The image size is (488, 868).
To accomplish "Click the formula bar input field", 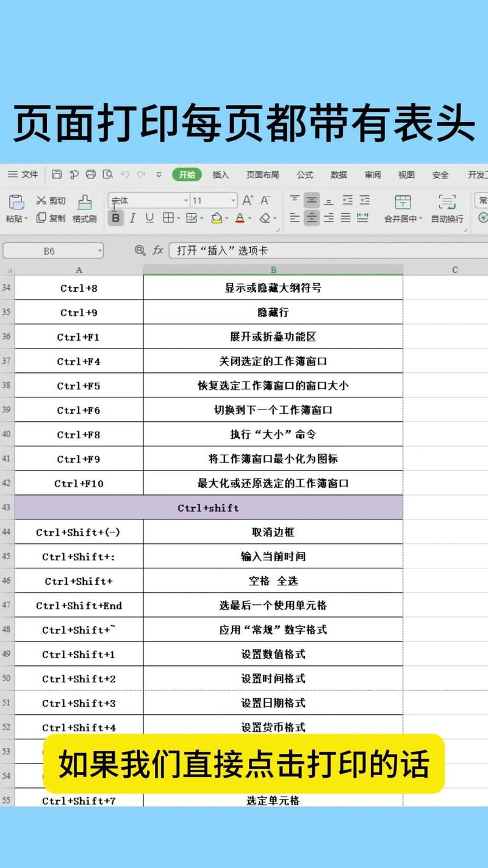I will [274, 250].
